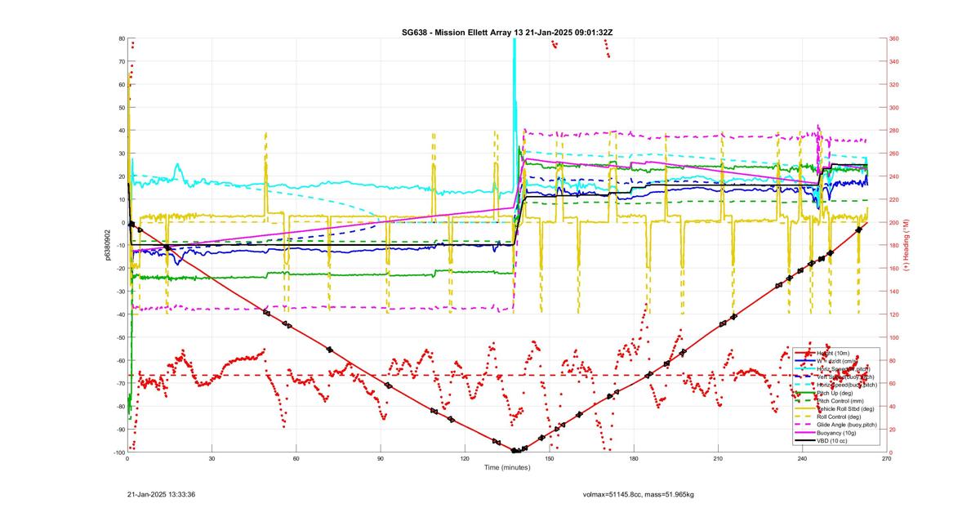Click right heading axis tick label "360"
This screenshot has height=508, width=980.
click(x=894, y=38)
